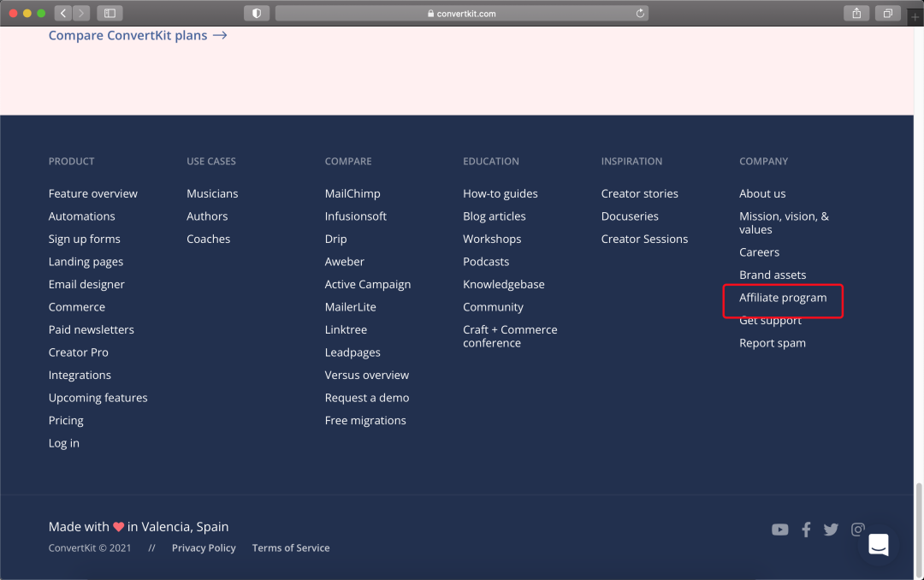View the Upcoming features page
This screenshot has width=924, height=580.
(98, 398)
